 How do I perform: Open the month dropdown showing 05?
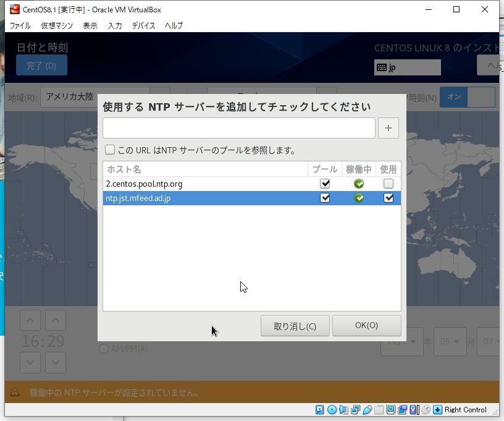coord(450,341)
